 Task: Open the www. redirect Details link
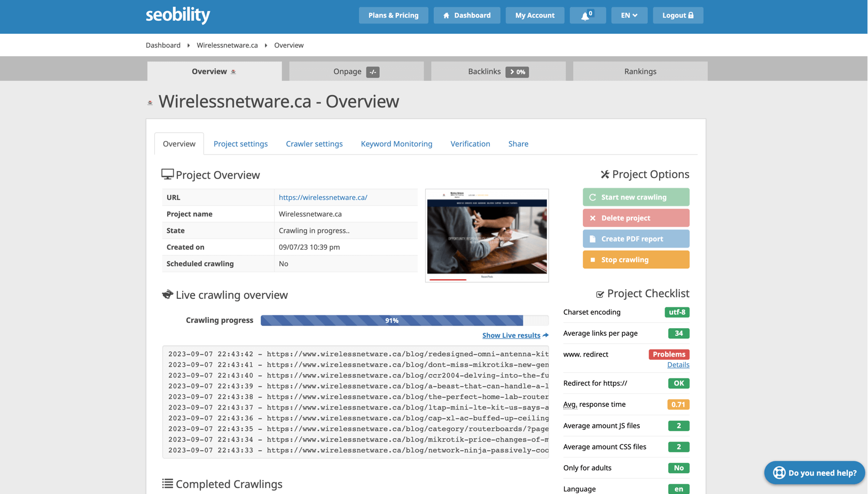(678, 365)
